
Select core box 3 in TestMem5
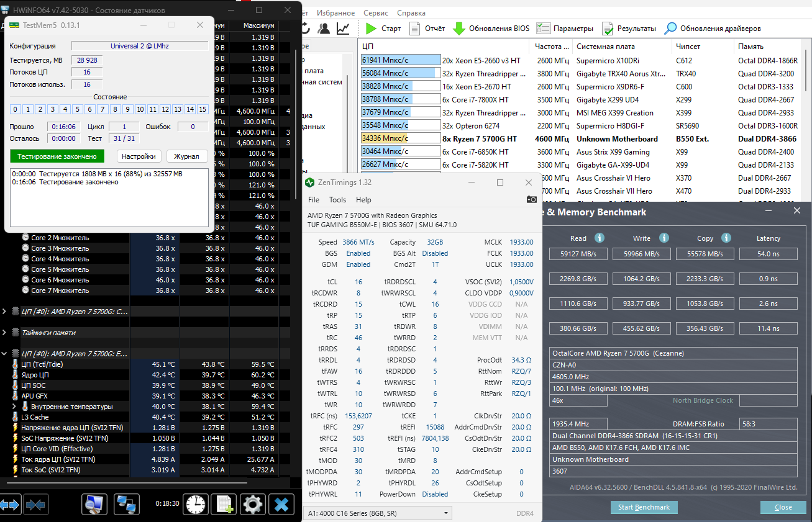click(x=53, y=109)
